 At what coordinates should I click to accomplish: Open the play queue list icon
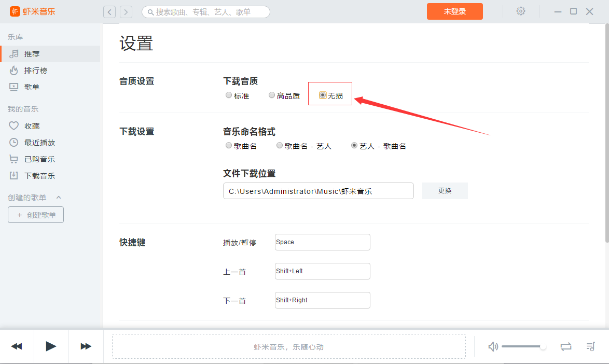tap(590, 346)
